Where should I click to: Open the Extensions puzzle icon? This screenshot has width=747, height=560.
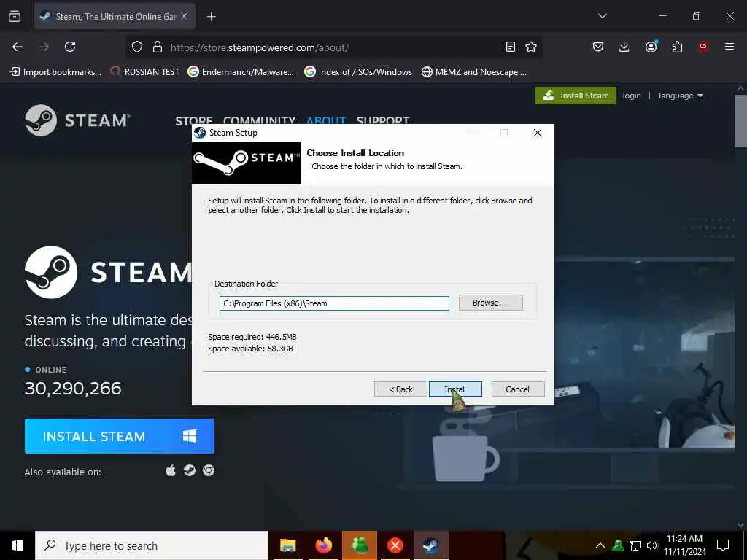677,47
